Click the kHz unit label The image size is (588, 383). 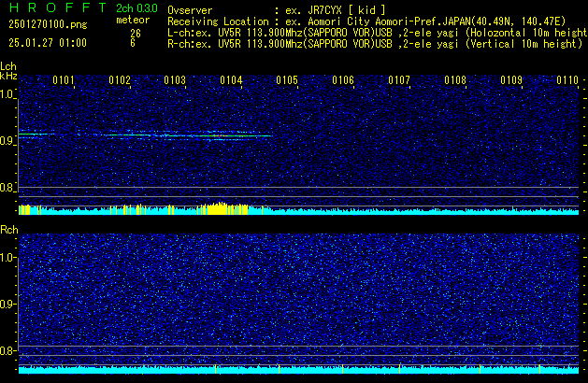tap(8, 76)
